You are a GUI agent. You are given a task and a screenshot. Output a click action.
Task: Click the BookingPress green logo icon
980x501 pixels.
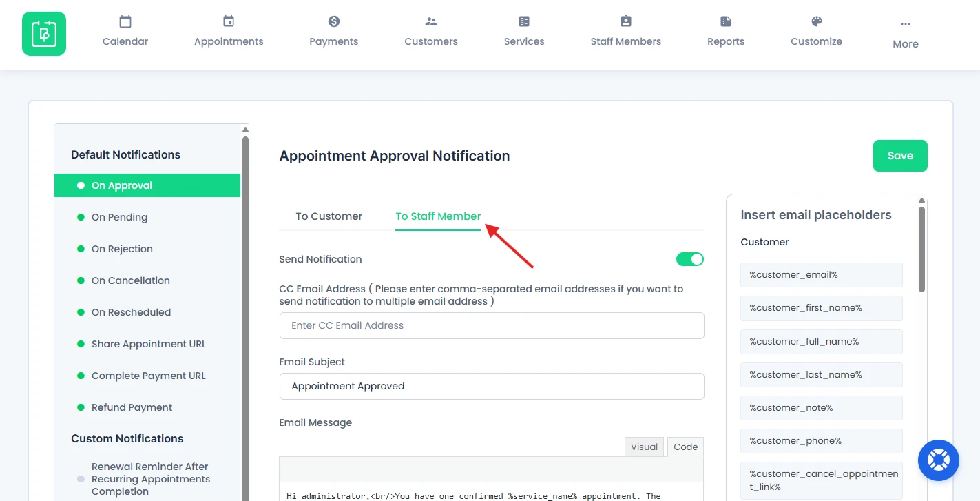click(44, 34)
